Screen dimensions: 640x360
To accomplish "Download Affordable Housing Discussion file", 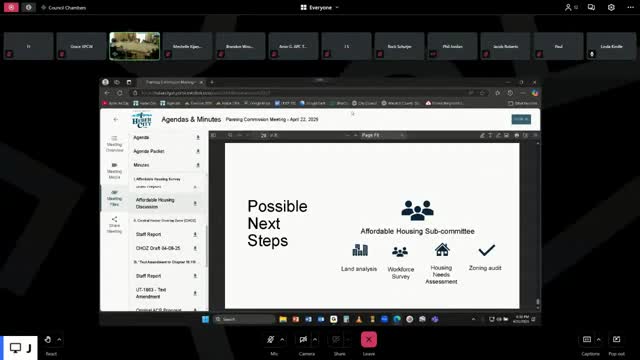I will coord(195,203).
